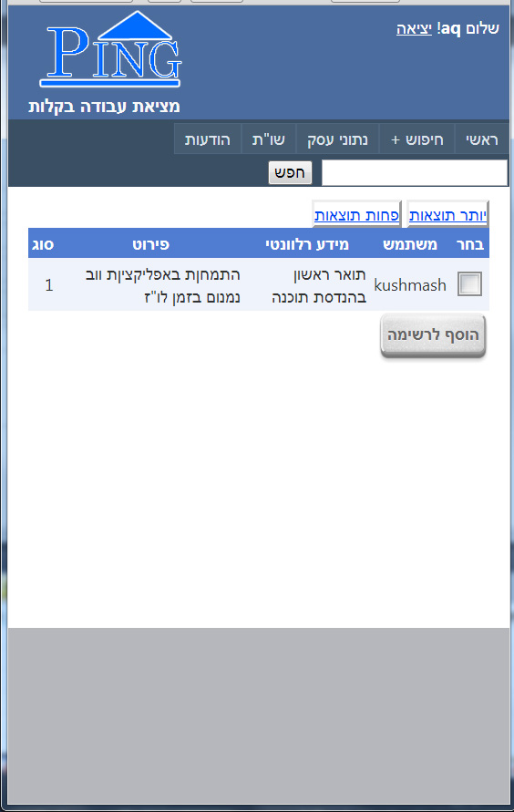This screenshot has height=812, width=514.
Task: Click the יותר תוצאות link
Action: tap(447, 215)
